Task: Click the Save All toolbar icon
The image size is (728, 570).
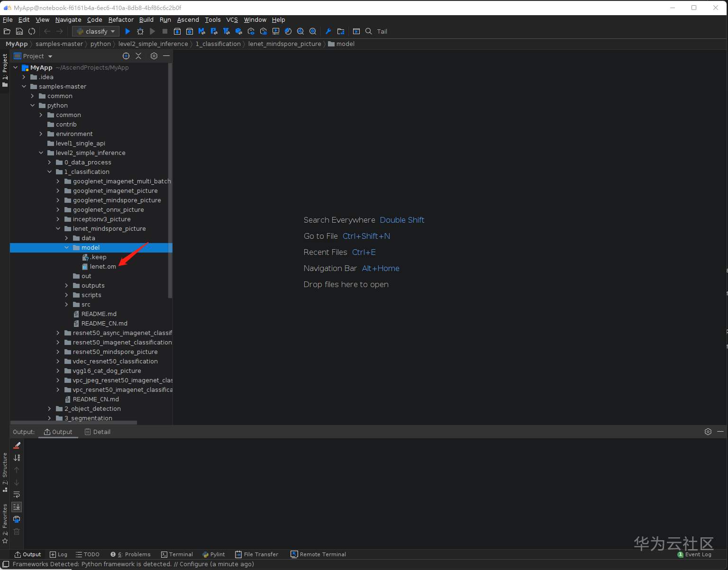Action: click(x=19, y=31)
